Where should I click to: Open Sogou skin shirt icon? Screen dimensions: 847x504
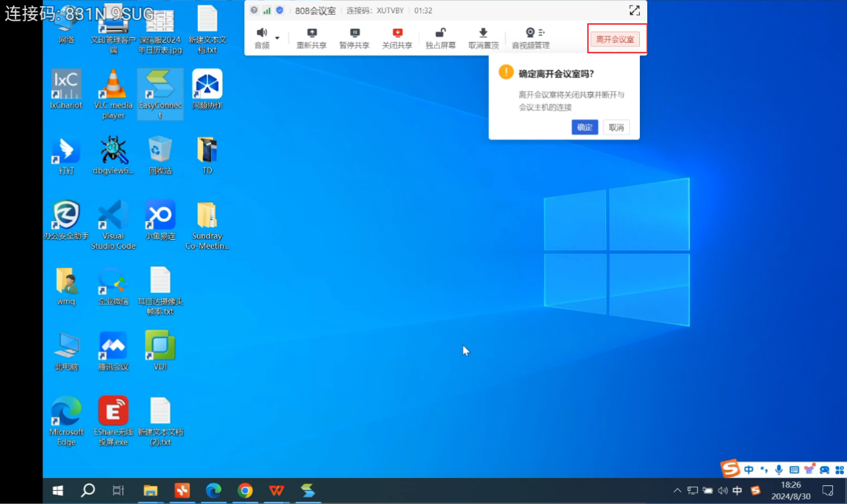click(810, 469)
